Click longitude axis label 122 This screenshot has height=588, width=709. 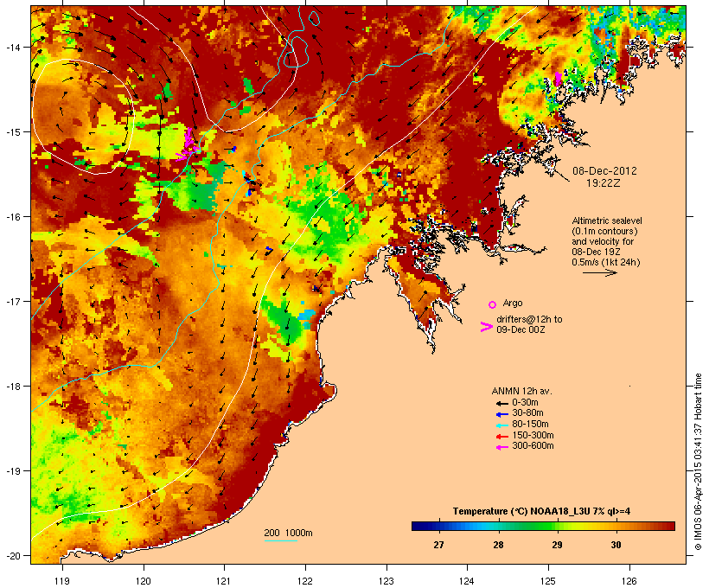(x=305, y=581)
